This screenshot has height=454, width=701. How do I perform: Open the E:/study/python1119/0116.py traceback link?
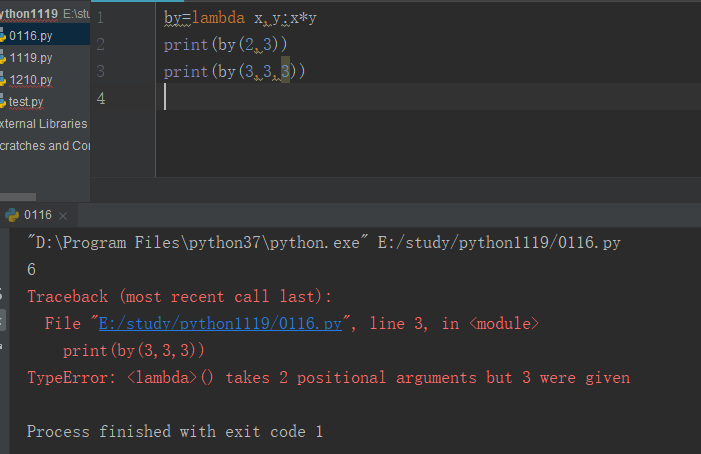pos(220,324)
